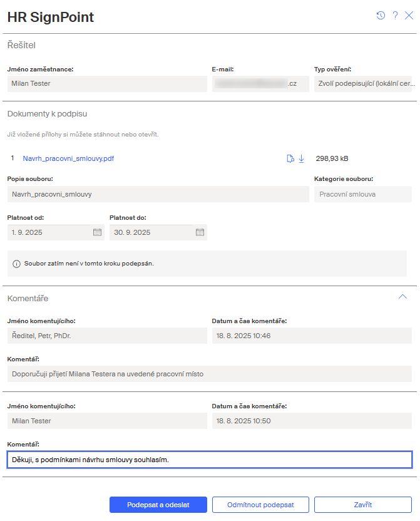
Task: Open calendar for Platnost do date
Action: pyautogui.click(x=200, y=232)
